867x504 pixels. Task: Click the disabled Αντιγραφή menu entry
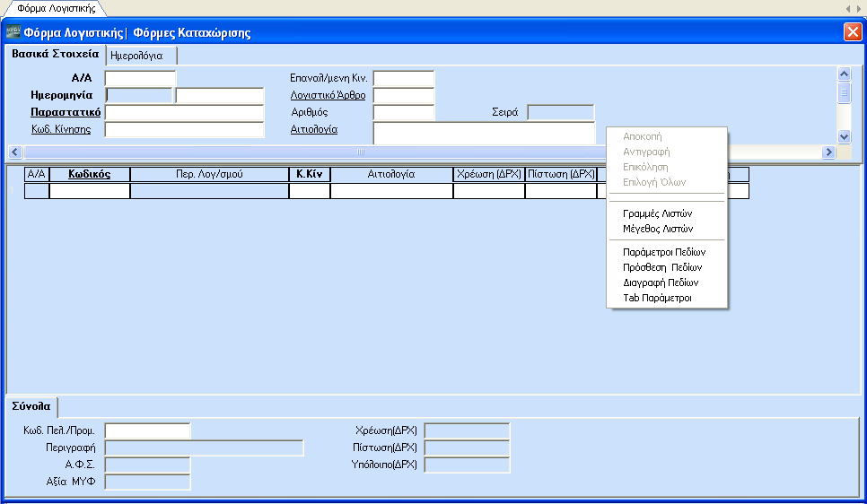(x=646, y=152)
